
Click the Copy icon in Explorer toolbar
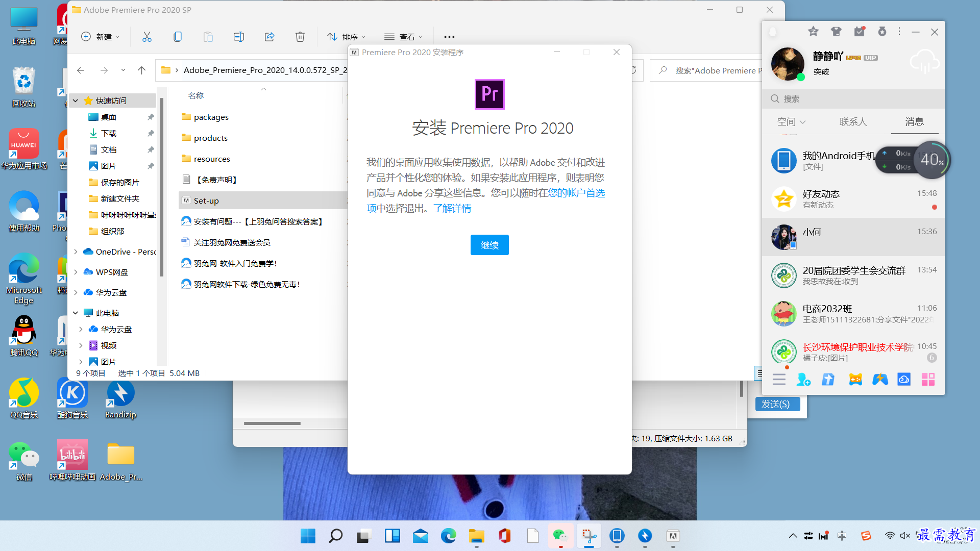point(178,37)
